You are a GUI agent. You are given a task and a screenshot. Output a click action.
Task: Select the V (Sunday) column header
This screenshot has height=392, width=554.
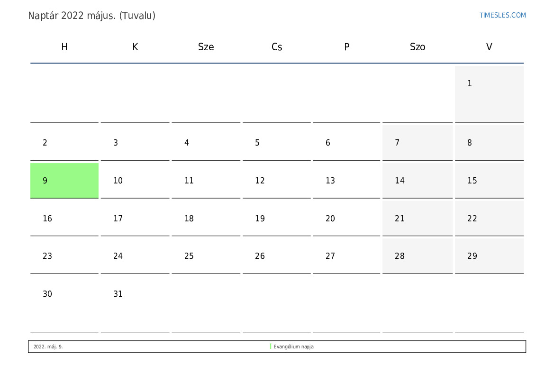tap(489, 47)
